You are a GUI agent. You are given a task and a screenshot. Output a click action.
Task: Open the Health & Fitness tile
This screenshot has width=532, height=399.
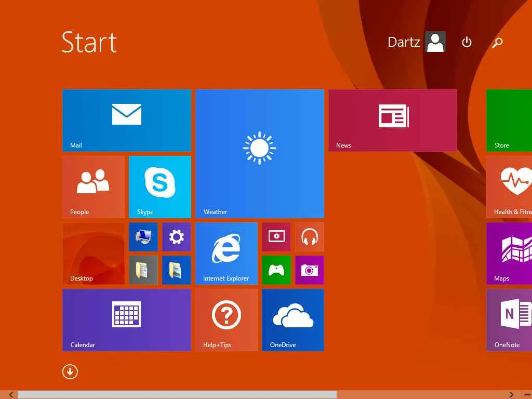click(x=509, y=187)
